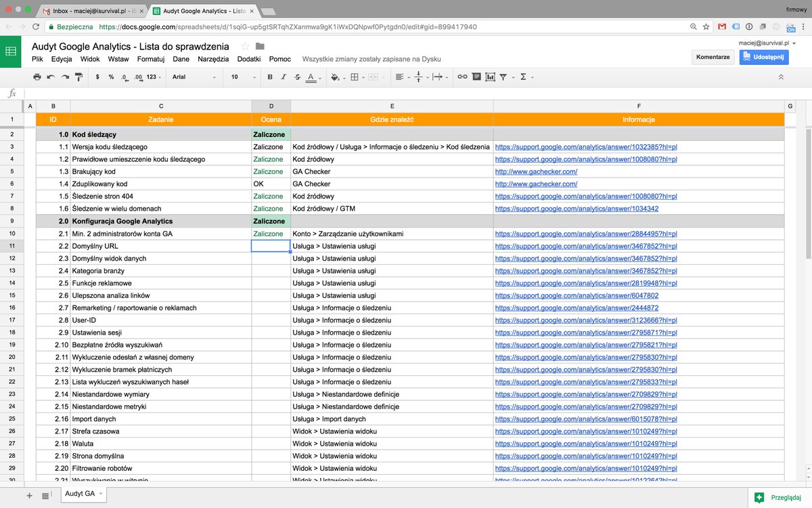The image size is (812, 508).
Task: Open the Arial font dropdown
Action: 193,77
